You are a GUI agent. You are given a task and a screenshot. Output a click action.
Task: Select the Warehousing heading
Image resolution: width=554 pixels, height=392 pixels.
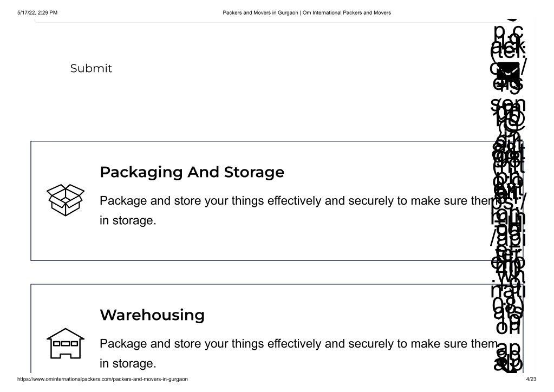tap(152, 315)
